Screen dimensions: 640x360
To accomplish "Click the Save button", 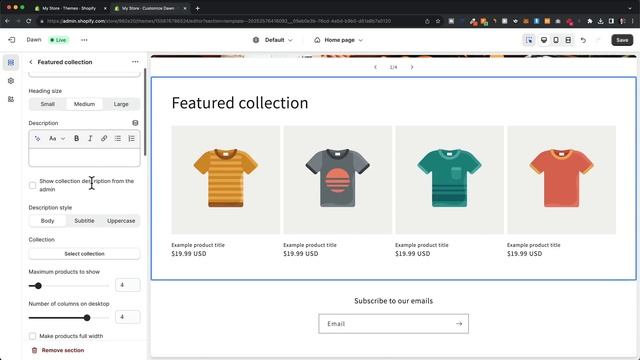I will tap(622, 40).
